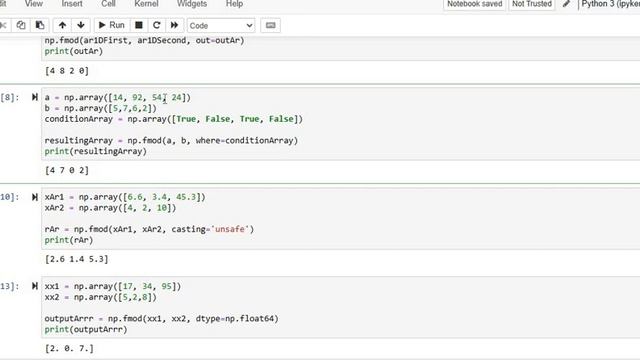The height and width of the screenshot is (360, 640).
Task: Click the print(resultingArray) line
Action: point(96,151)
